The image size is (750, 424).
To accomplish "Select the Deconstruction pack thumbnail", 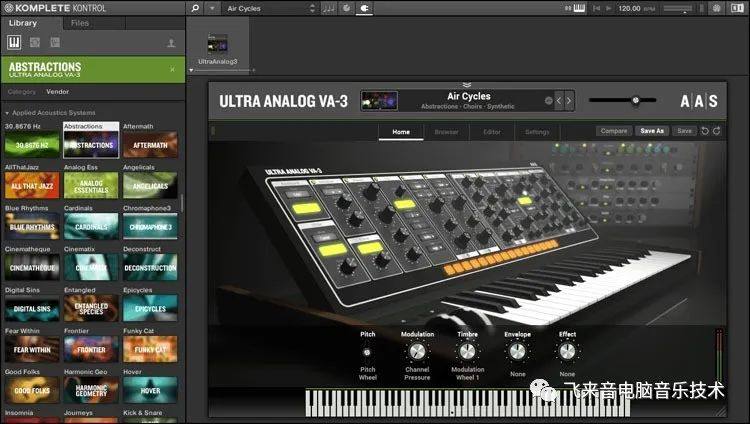I will pos(150,268).
